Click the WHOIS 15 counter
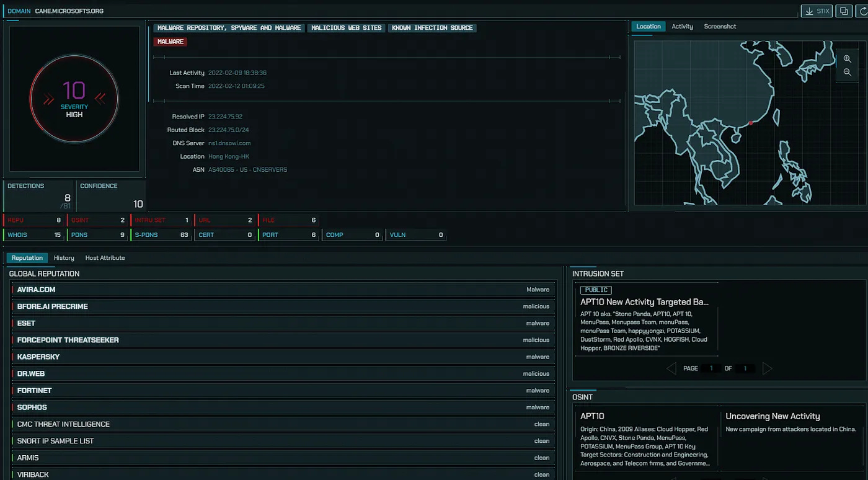 tap(34, 235)
